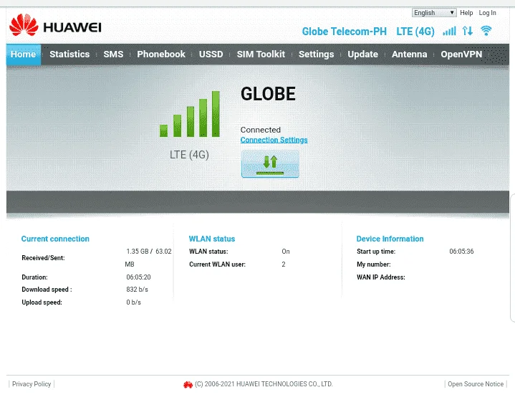Image resolution: width=515 pixels, height=420 pixels.
Task: Click the GLOBE network heading
Action: click(268, 94)
